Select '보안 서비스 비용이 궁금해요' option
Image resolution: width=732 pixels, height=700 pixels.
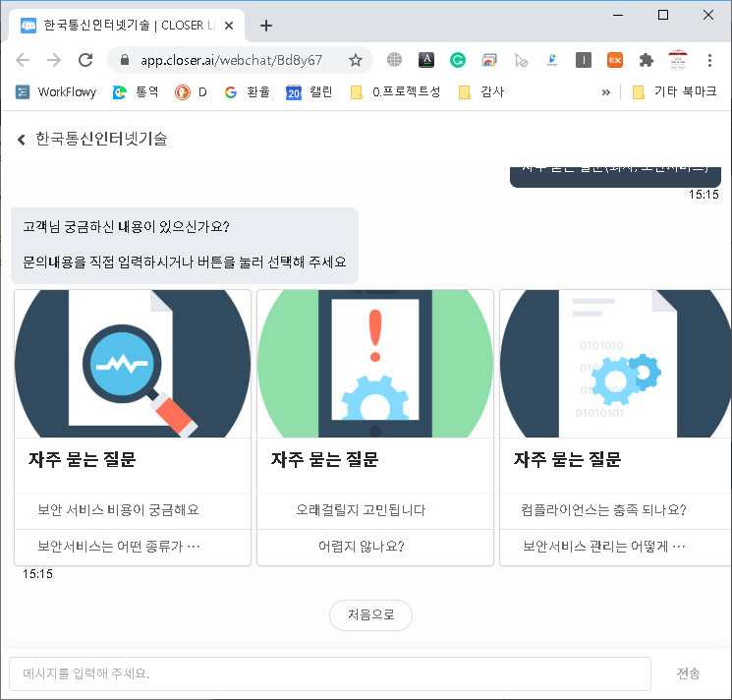point(133,510)
